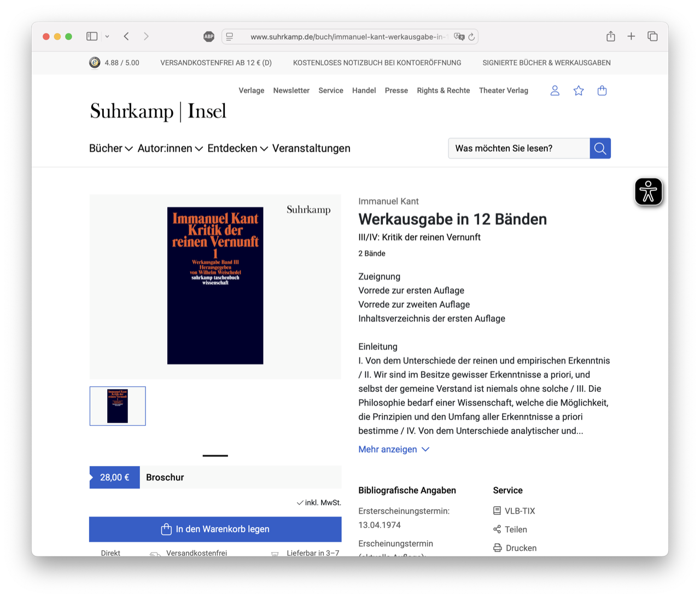The width and height of the screenshot is (700, 598).
Task: Expand description with Mehr anzeigen
Action: [x=394, y=449]
